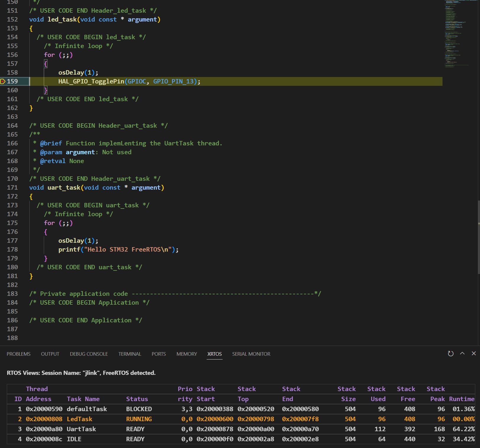Image resolution: width=480 pixels, height=448 pixels.
Task: Click the "Hello STM32 FreeRTOS\n" string
Action: tap(128, 250)
